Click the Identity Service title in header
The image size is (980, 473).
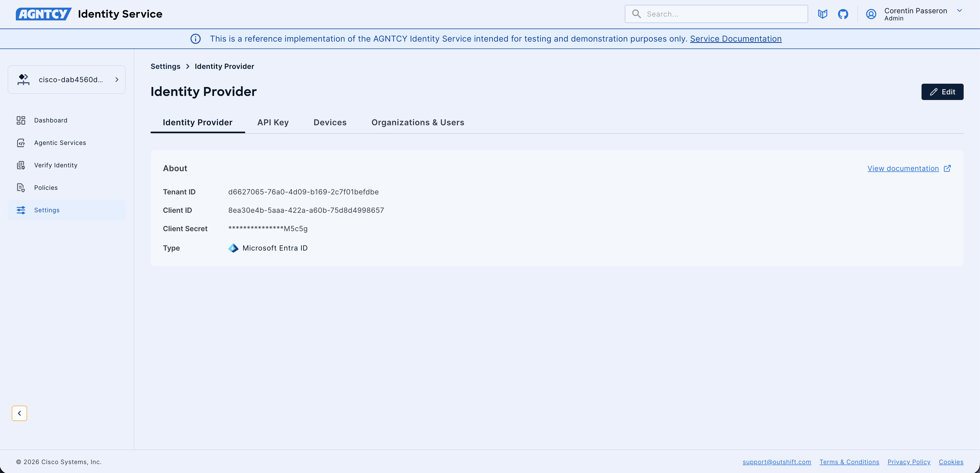pyautogui.click(x=120, y=14)
